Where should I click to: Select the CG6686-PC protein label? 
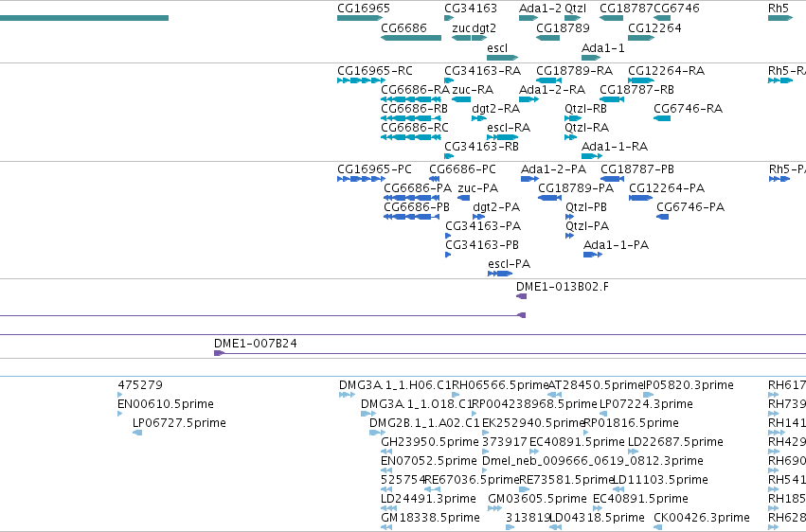(x=462, y=169)
